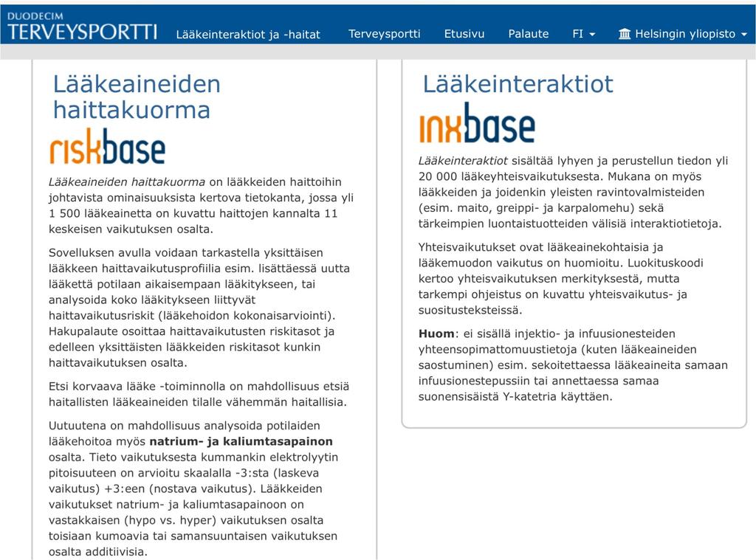Click bold text natrium- ja kaliumtasapainon
Image resolution: width=756 pixels, height=560 pixels.
click(x=241, y=441)
